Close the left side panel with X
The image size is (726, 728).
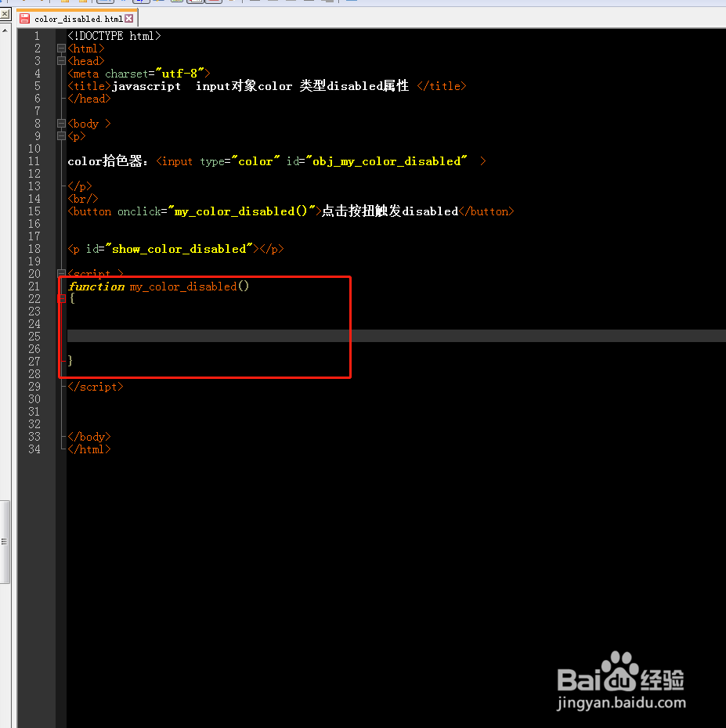[5, 14]
